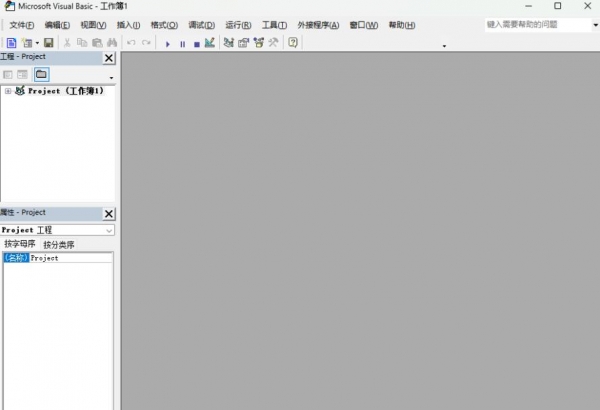
Task: Open the help search box dropdown arrow
Action: point(595,25)
